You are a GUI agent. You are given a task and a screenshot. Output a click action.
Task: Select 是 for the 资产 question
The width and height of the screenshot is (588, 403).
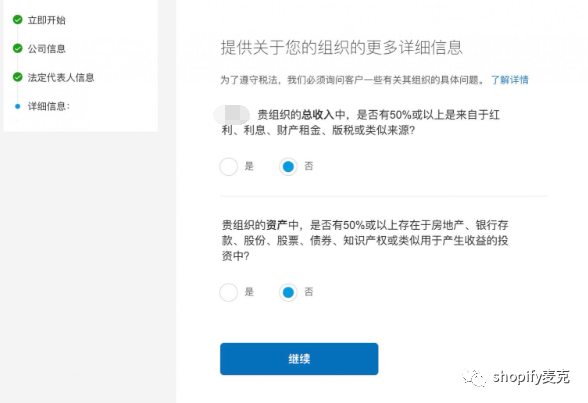coord(229,292)
